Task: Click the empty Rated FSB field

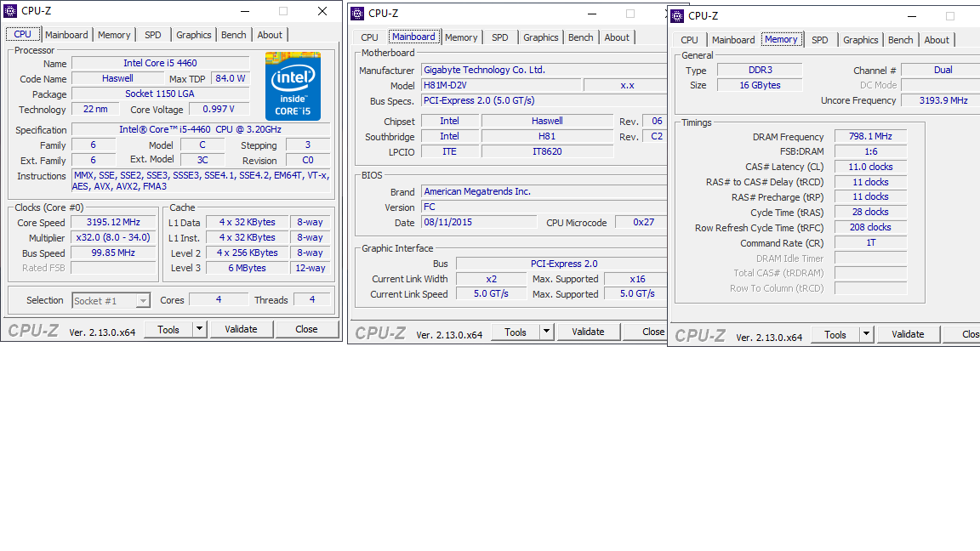Action: (113, 268)
